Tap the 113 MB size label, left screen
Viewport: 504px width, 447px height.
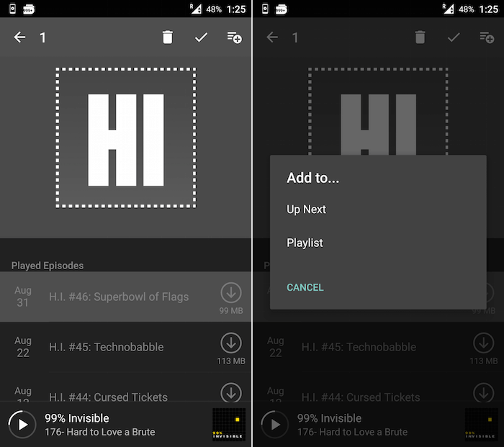click(231, 361)
